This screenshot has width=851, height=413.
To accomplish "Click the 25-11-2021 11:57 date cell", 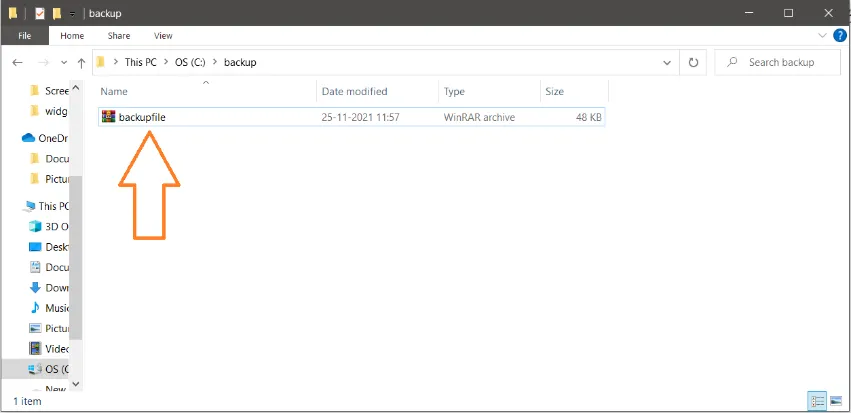I will click(360, 117).
